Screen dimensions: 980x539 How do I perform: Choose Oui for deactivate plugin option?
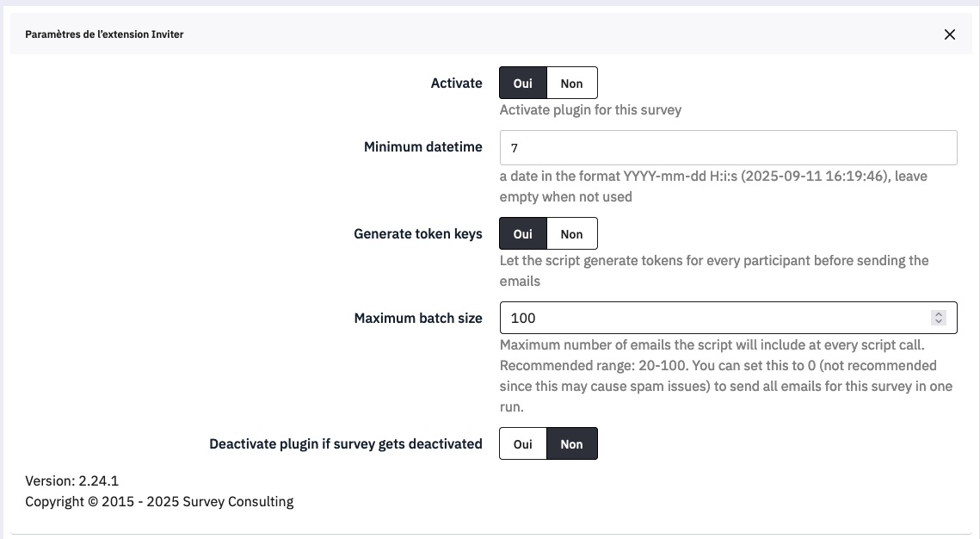[523, 444]
